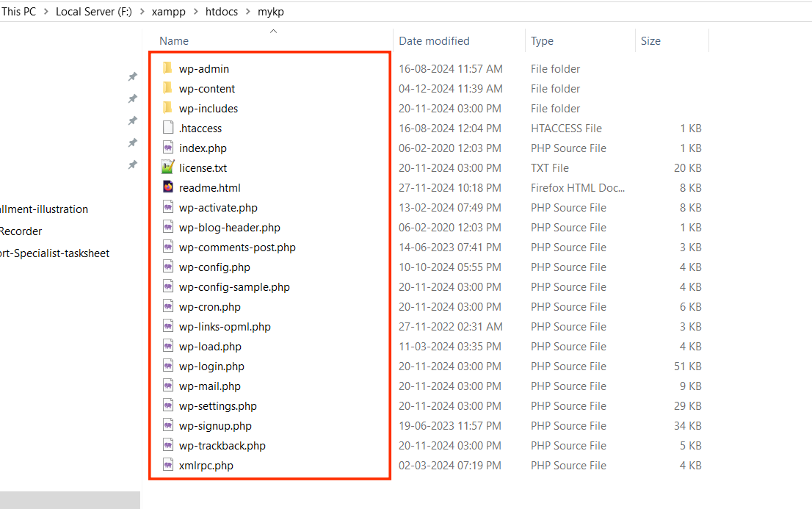812x509 pixels.
Task: Click the wp-login.php file icon
Action: point(168,366)
